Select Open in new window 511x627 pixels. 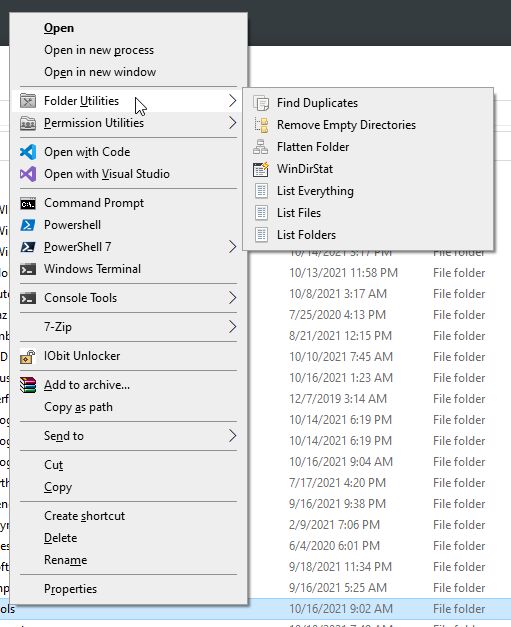(x=100, y=72)
